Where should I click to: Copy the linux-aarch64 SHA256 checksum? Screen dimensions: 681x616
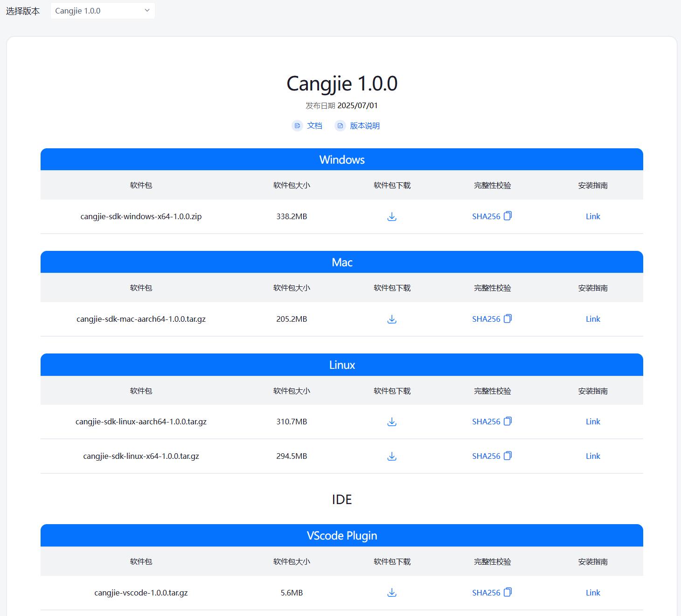(x=508, y=421)
